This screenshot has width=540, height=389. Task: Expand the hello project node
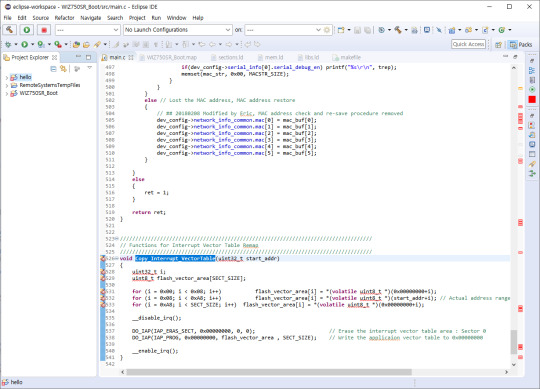click(x=7, y=77)
